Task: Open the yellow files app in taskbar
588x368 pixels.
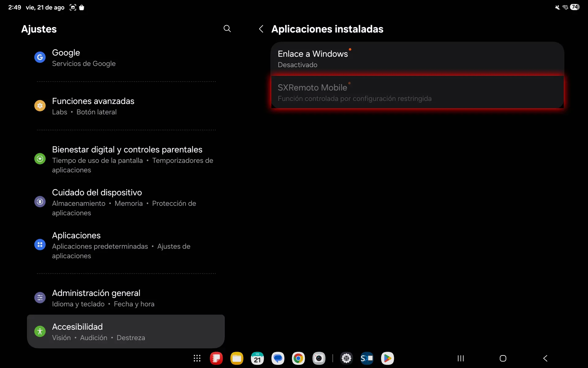Action: click(x=237, y=358)
